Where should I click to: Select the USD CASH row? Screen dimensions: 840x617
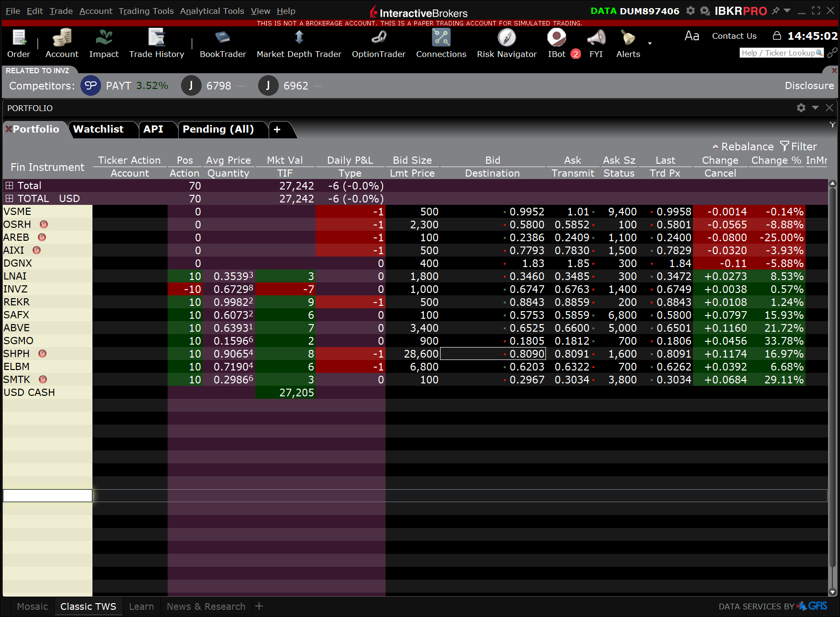(47, 392)
